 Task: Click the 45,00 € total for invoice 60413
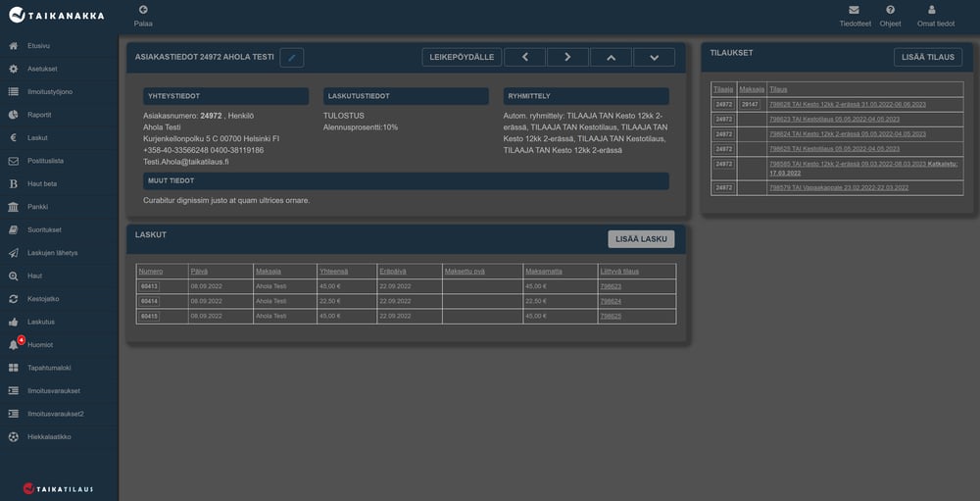tap(329, 286)
